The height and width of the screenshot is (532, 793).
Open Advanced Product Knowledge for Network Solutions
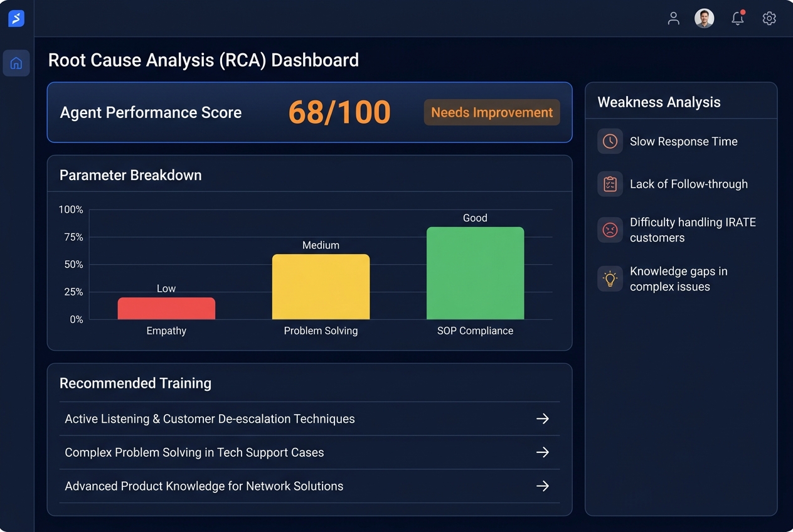309,486
